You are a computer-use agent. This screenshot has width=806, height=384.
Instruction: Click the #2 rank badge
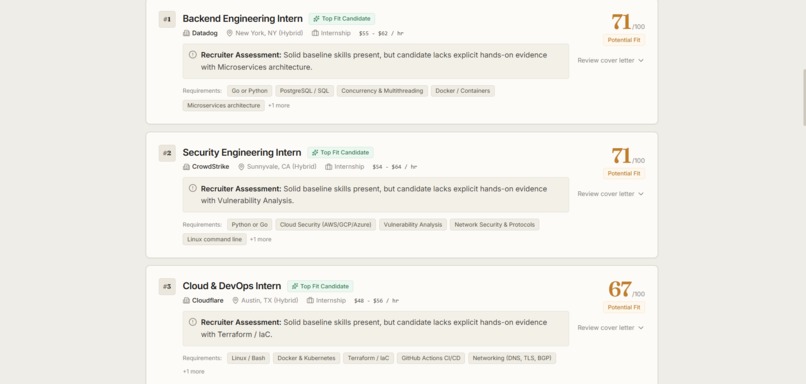(167, 153)
